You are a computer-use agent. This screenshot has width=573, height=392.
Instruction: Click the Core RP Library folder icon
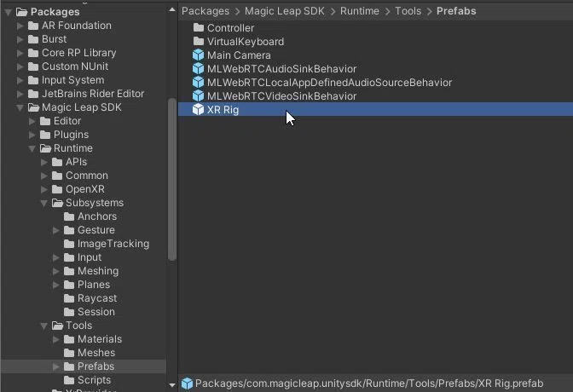tap(33, 53)
